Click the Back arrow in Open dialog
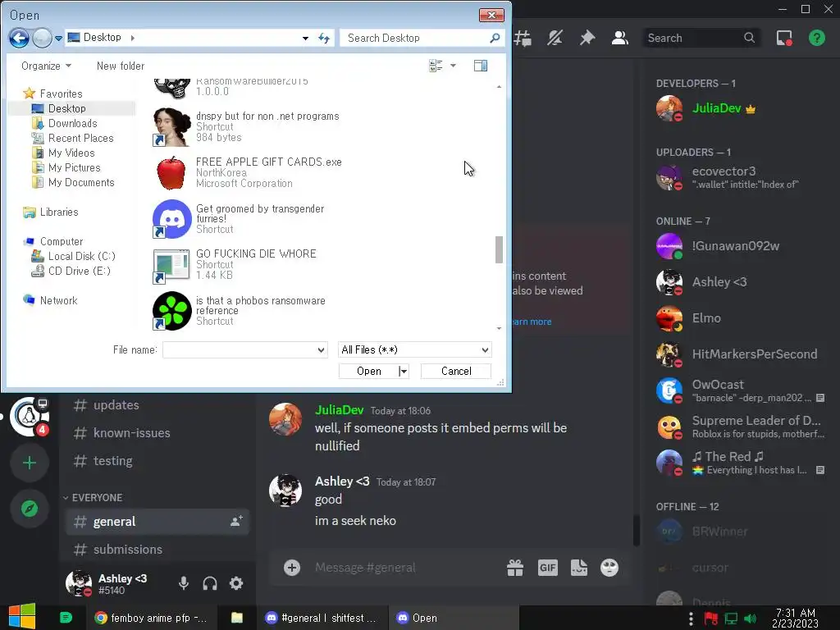Viewport: 840px width, 630px height. 20,38
